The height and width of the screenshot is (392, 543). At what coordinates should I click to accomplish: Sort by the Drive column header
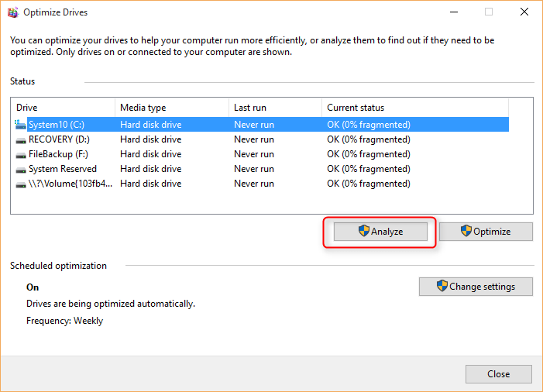pos(63,108)
